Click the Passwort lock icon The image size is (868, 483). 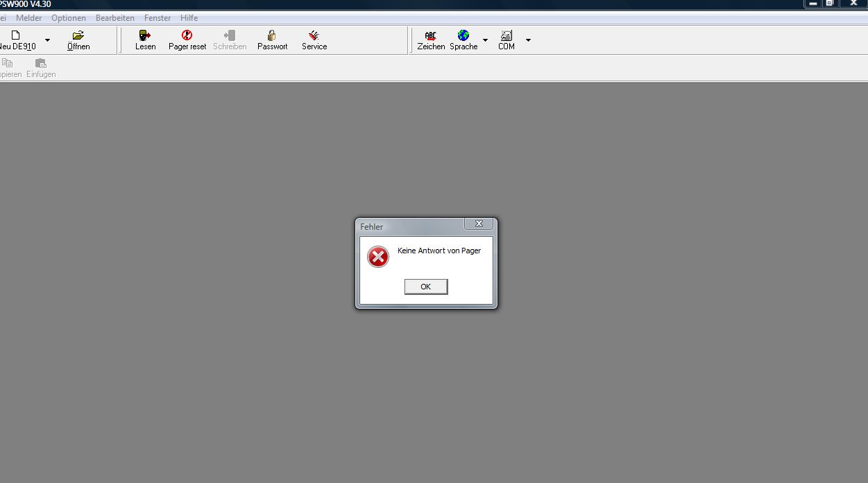pyautogui.click(x=272, y=35)
